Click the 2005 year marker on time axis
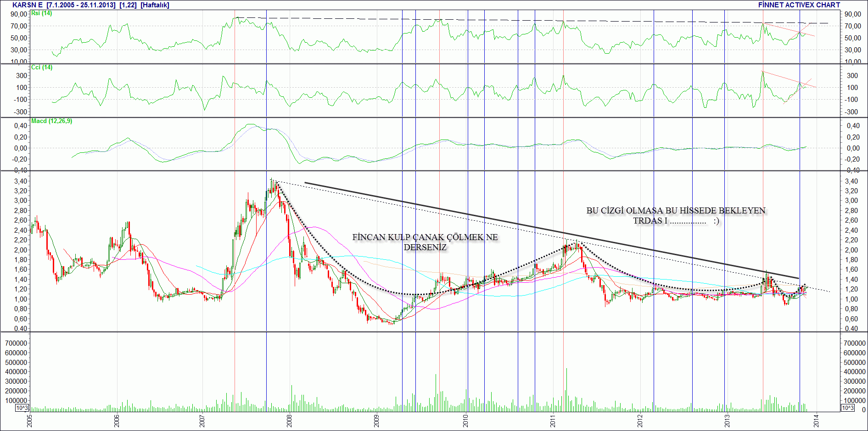This screenshot has height=431, width=868. point(30,421)
